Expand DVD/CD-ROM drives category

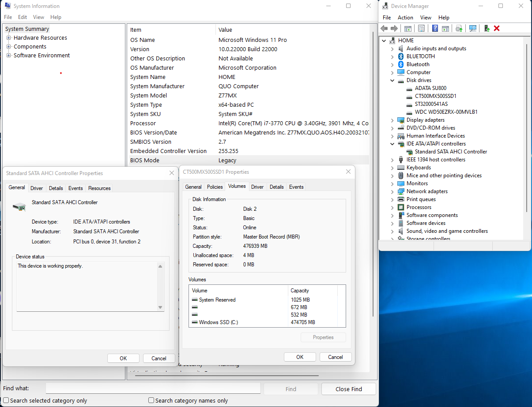(x=392, y=128)
